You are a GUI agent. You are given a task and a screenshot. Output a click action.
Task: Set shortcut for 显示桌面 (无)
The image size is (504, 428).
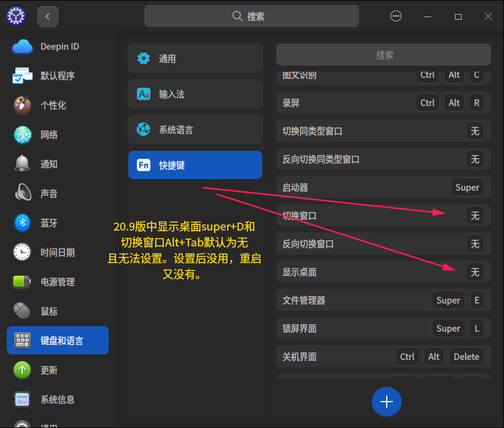[x=475, y=272]
